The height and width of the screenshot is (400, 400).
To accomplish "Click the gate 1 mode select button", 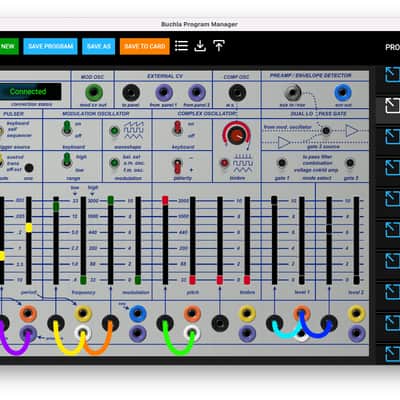I will pyautogui.click(x=282, y=163).
